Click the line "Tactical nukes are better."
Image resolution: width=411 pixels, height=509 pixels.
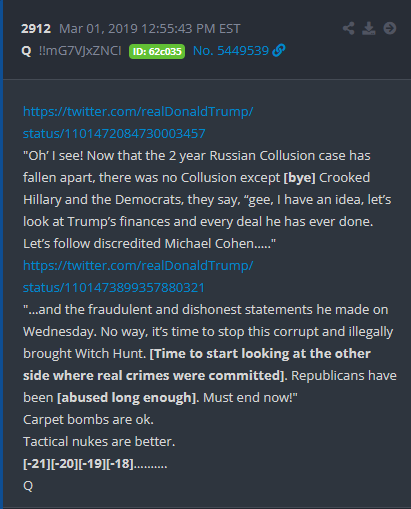tap(99, 442)
